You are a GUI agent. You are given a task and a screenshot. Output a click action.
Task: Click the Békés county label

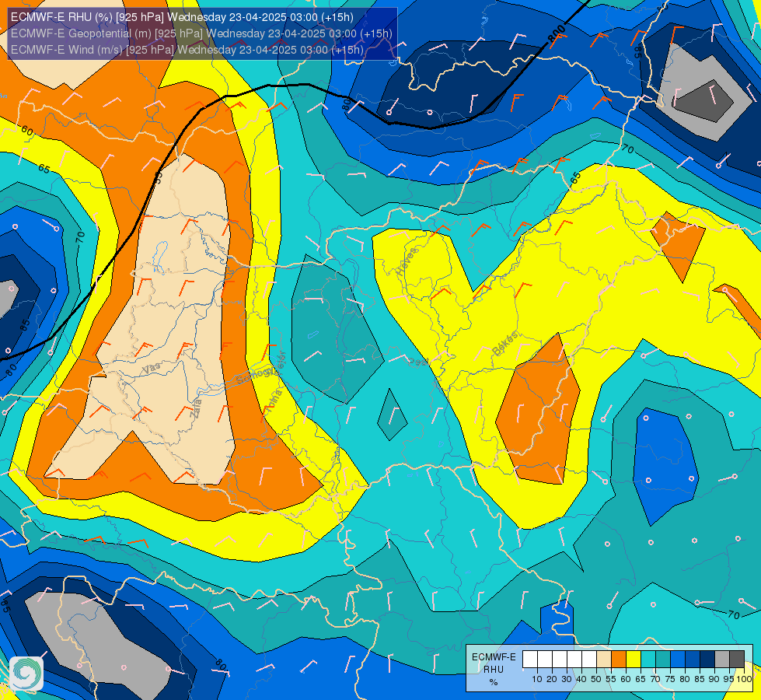[505, 344]
